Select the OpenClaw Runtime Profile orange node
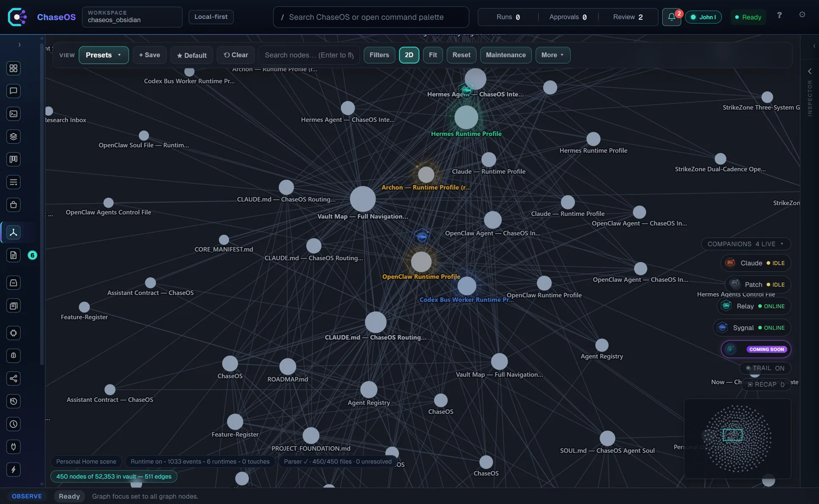Viewport: 819px width, 504px height. [421, 262]
